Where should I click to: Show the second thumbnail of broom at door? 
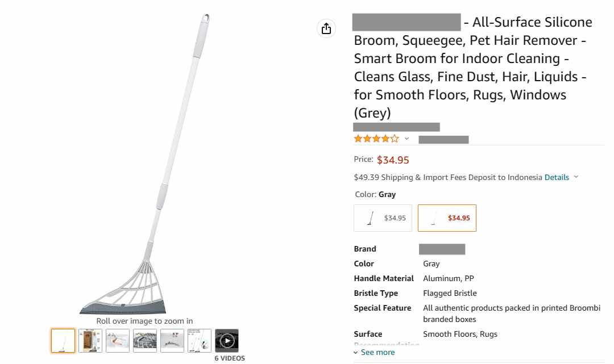90,341
